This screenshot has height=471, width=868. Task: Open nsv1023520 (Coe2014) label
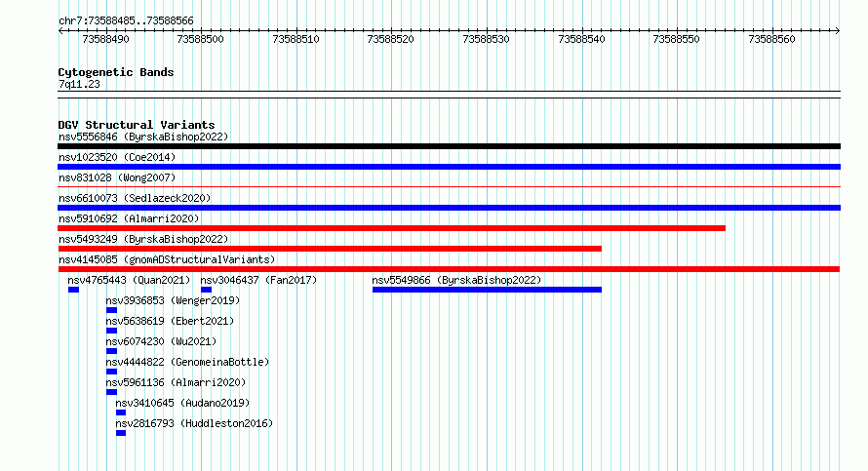(117, 157)
